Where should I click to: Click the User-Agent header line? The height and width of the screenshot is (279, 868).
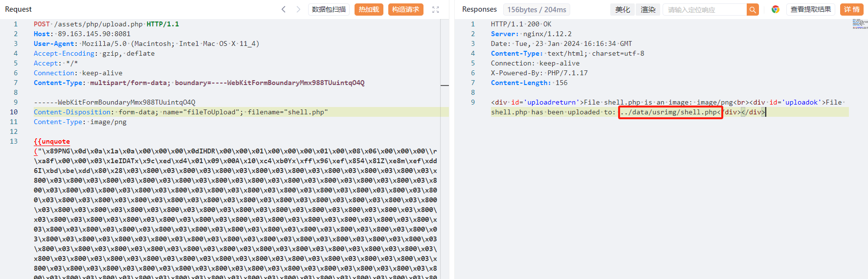point(146,43)
